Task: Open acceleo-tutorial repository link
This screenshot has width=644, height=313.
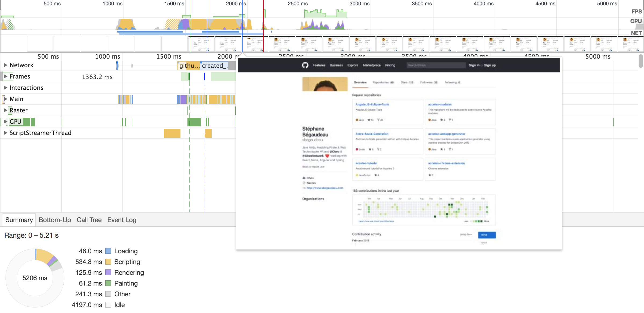Action: tap(366, 163)
